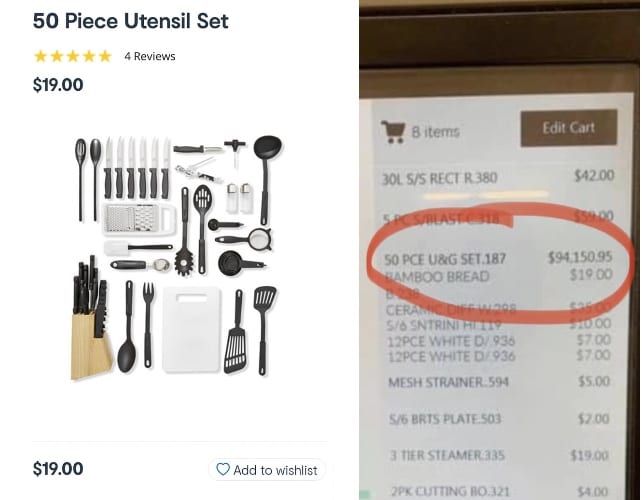This screenshot has width=642, height=500.
Task: Click the $94,150.95 price in the cart
Action: (x=580, y=257)
